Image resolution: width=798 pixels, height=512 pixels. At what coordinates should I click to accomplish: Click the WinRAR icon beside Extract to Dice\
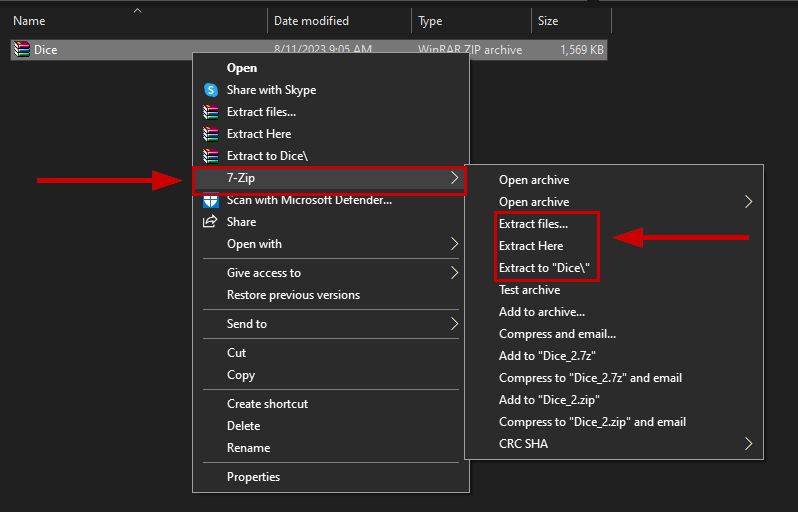pyautogui.click(x=211, y=156)
